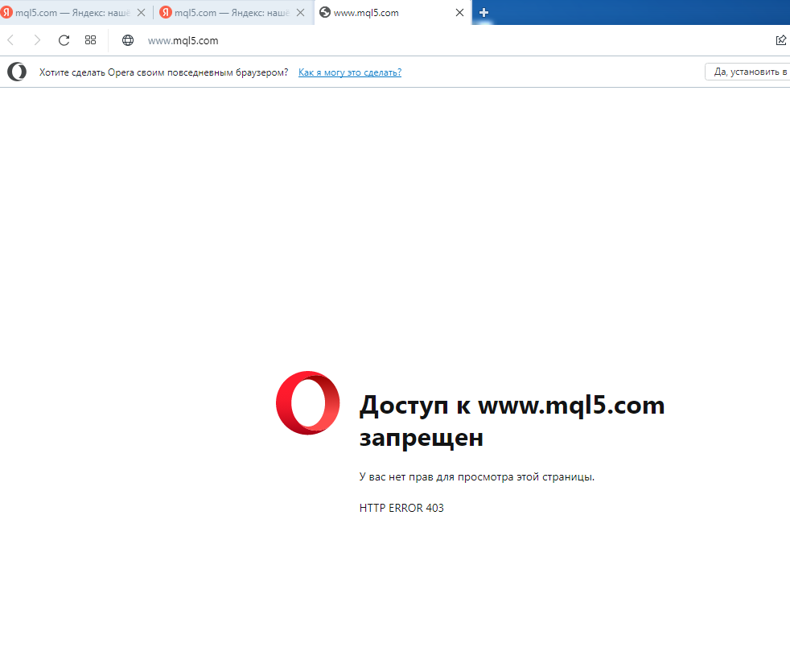Close the first mql5.com Яндекс tab

click(141, 13)
